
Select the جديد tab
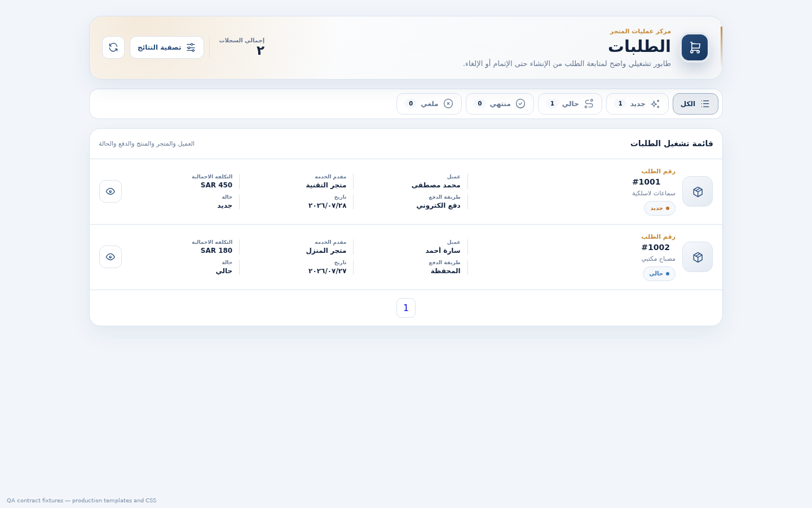pos(637,104)
